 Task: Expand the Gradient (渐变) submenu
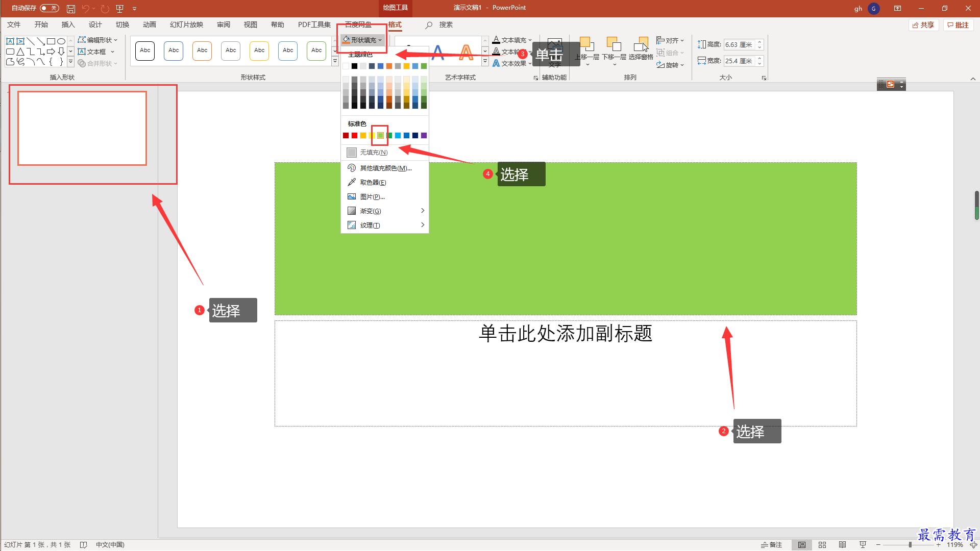(384, 211)
